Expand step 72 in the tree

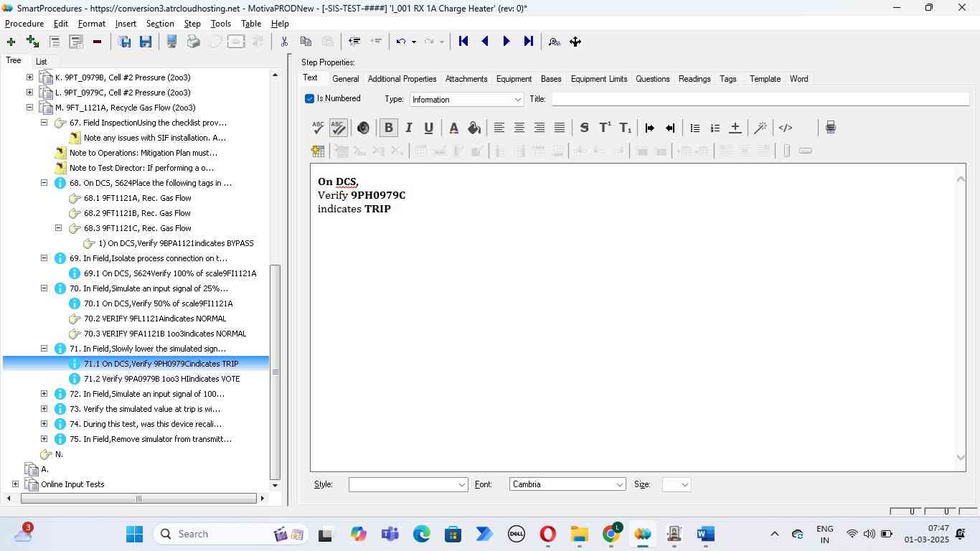pyautogui.click(x=44, y=394)
